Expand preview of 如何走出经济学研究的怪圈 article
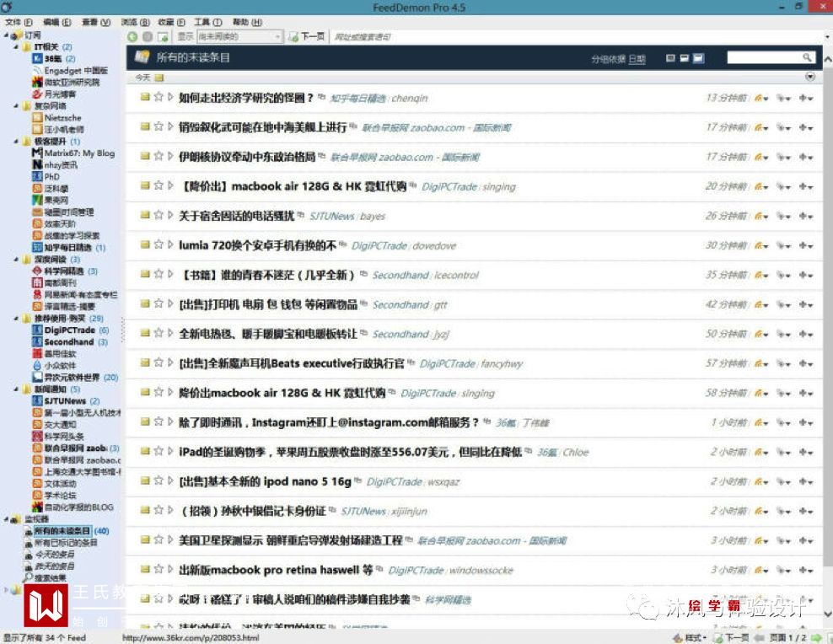 (x=170, y=97)
